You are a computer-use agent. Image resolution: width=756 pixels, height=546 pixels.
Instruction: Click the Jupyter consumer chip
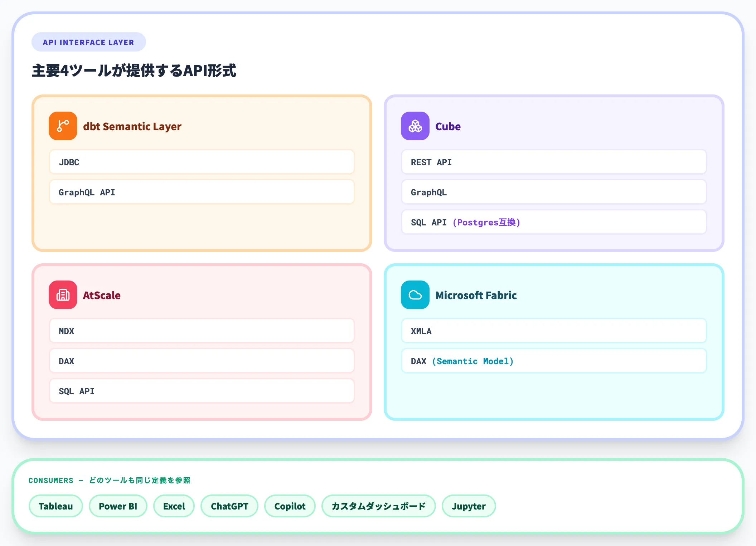tap(468, 506)
